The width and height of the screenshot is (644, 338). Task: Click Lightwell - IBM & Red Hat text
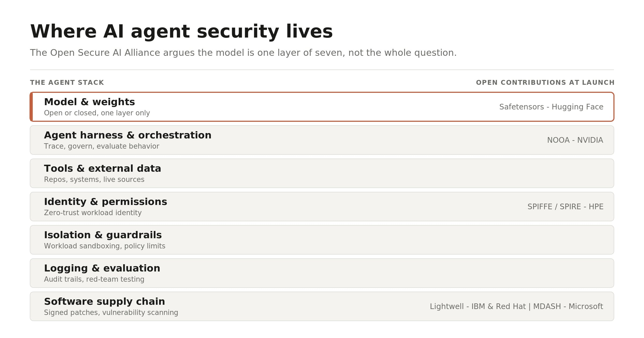coord(478,307)
